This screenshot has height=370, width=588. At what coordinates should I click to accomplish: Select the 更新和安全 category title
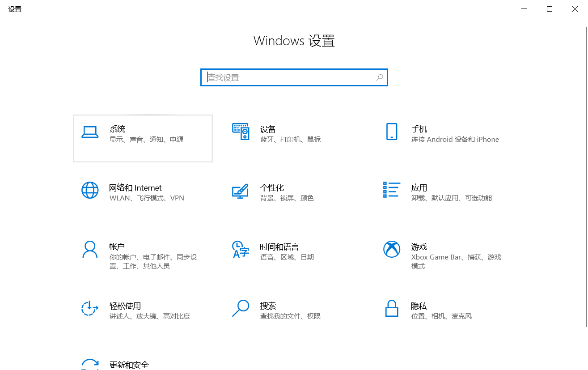click(129, 365)
